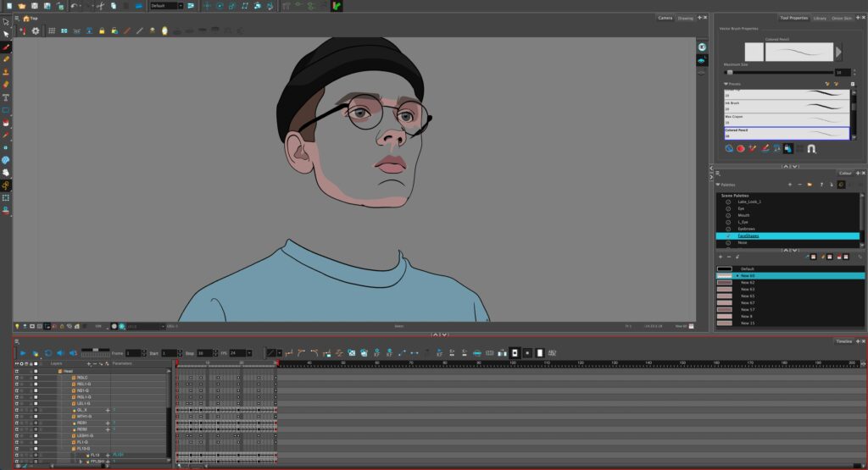Select the Pencil tool in the left toolbar
868x470 pixels.
[x=6, y=59]
